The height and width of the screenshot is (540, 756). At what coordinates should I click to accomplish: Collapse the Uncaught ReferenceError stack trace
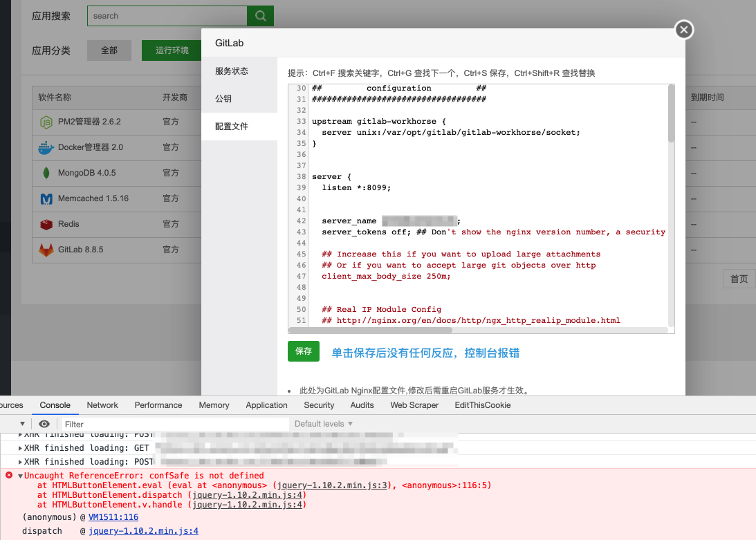click(x=20, y=476)
